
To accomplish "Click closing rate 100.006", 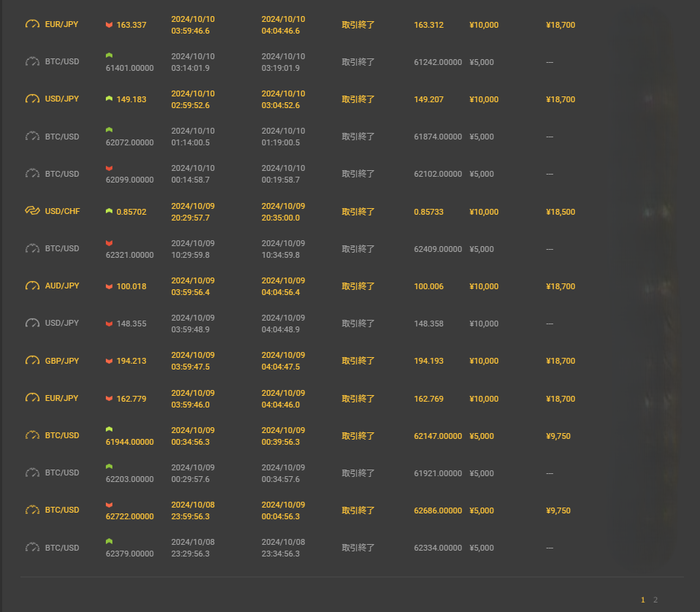I will [x=428, y=286].
